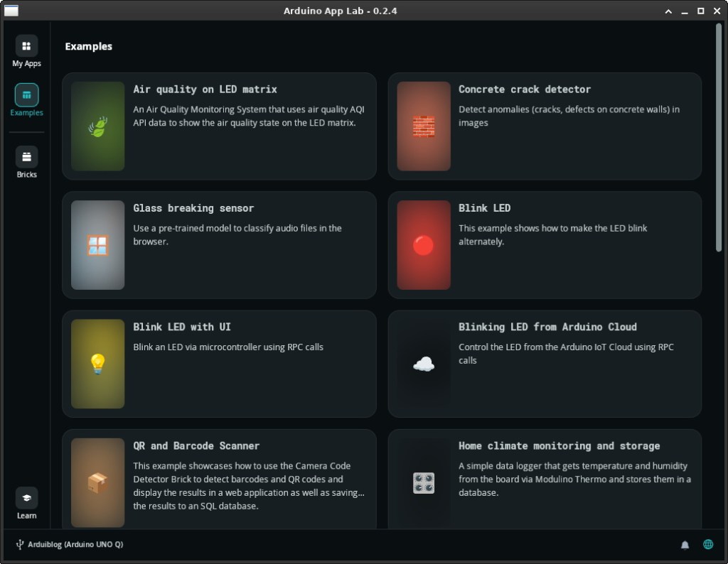
Task: Click the brick wall Concrete crack thumbnail
Action: point(424,126)
